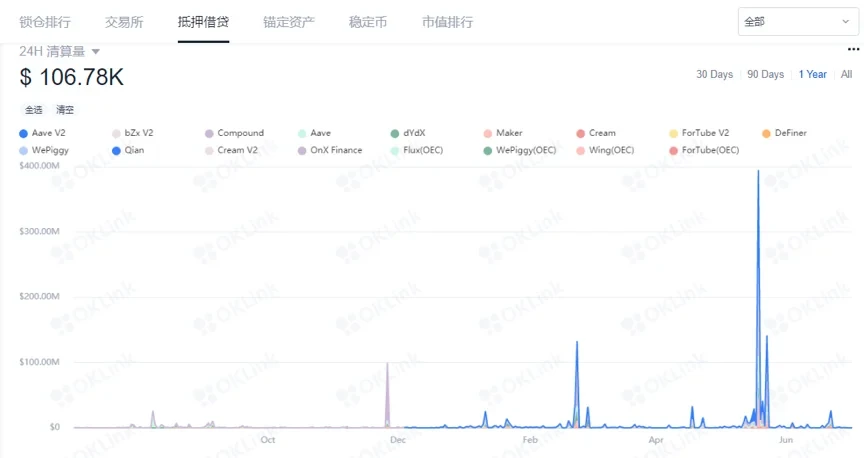Show All time range
864x458 pixels.
(x=846, y=74)
